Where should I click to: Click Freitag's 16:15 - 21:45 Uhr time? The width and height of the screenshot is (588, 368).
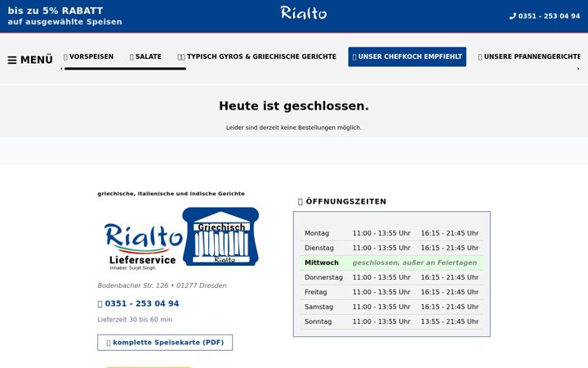point(450,292)
